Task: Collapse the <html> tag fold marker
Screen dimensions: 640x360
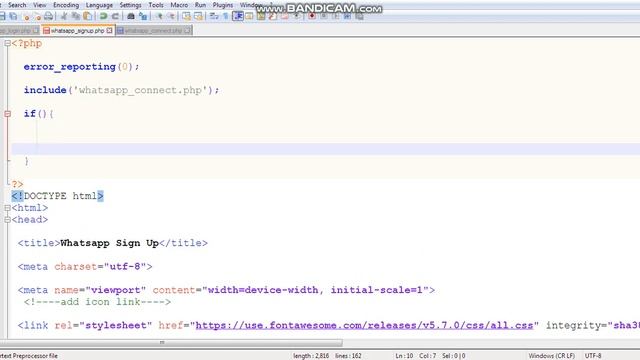Action: (7, 208)
